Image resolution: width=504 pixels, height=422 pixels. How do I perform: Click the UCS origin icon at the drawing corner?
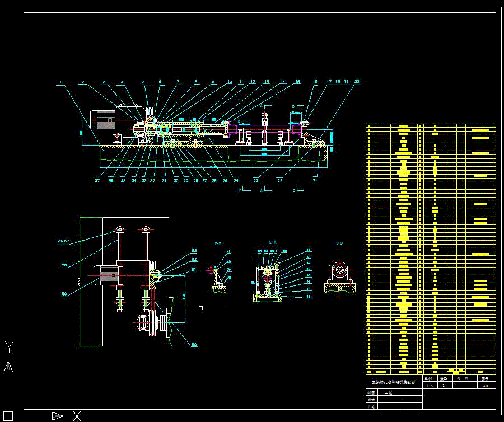tap(8, 416)
